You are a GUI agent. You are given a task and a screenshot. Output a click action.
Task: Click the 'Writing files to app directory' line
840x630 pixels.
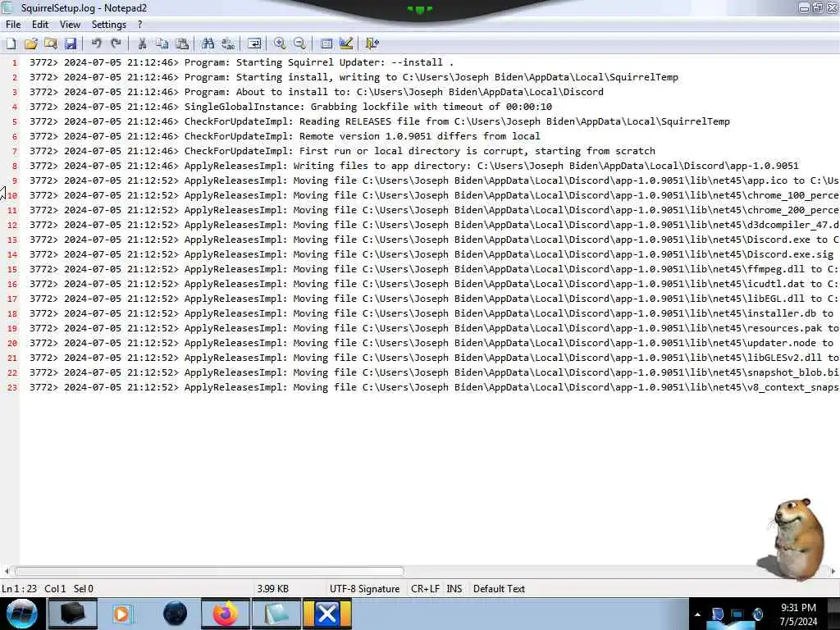[x=413, y=166]
